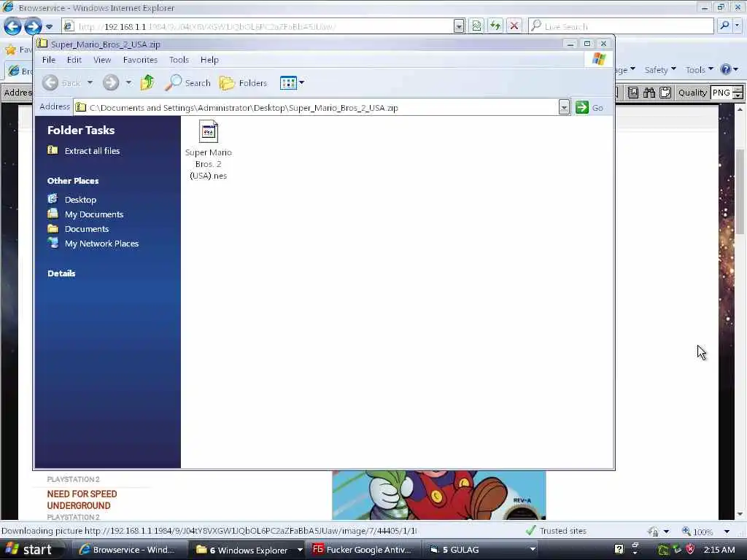Open My Documents in Other Places
Screen dimensions: 747x560
click(x=94, y=214)
